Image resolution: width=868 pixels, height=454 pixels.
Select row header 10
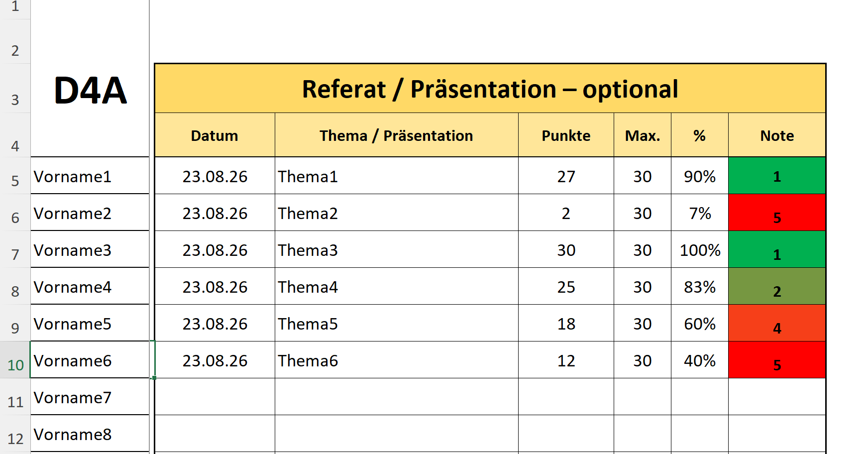[15, 360]
